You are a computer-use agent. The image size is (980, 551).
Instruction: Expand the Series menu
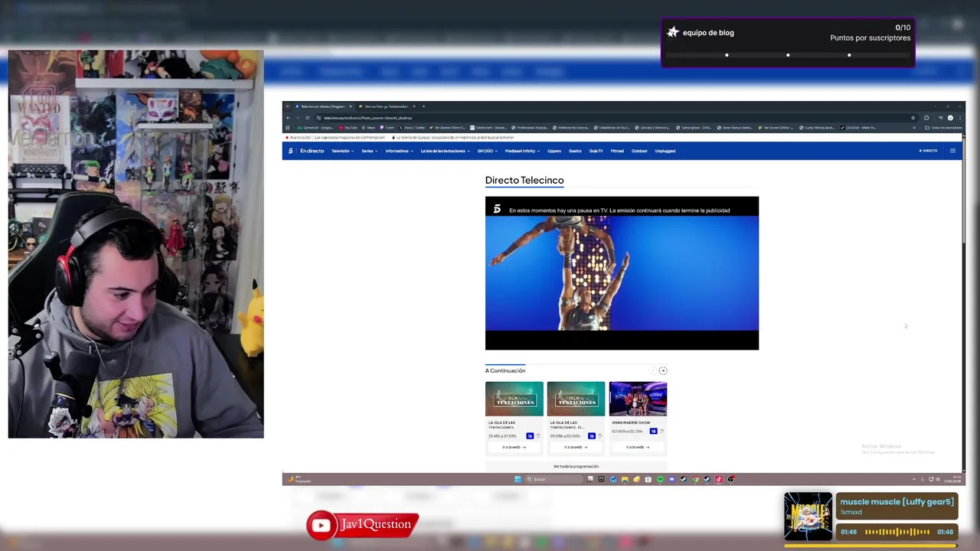point(370,151)
